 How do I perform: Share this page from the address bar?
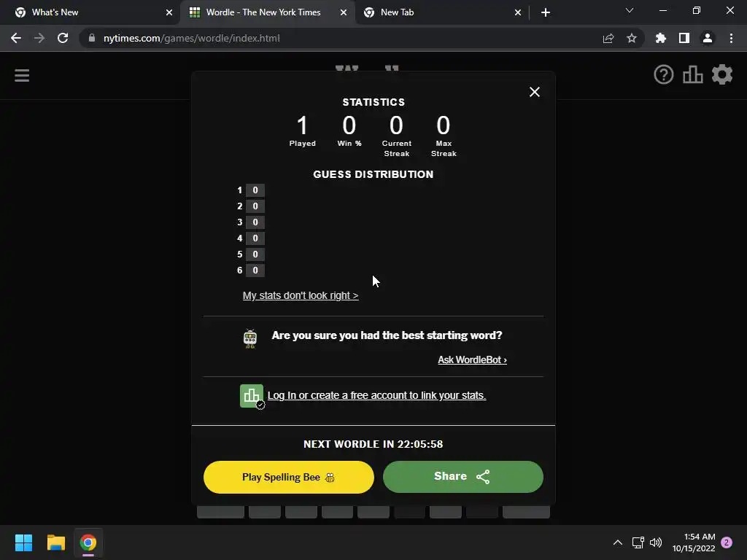608,38
